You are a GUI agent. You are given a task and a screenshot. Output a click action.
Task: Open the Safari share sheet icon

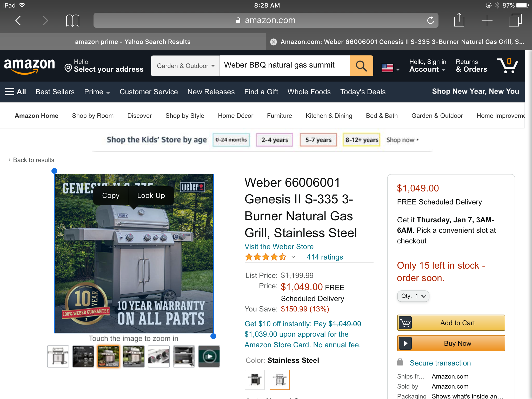click(x=459, y=20)
